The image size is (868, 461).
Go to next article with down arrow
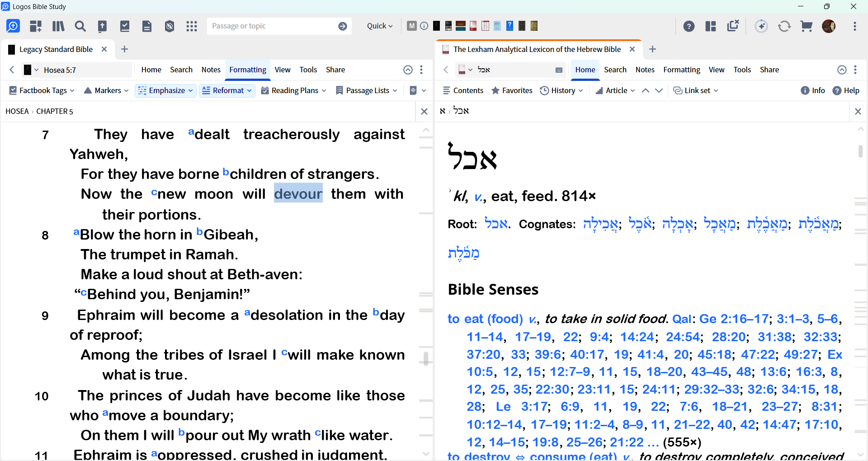pyautogui.click(x=659, y=90)
